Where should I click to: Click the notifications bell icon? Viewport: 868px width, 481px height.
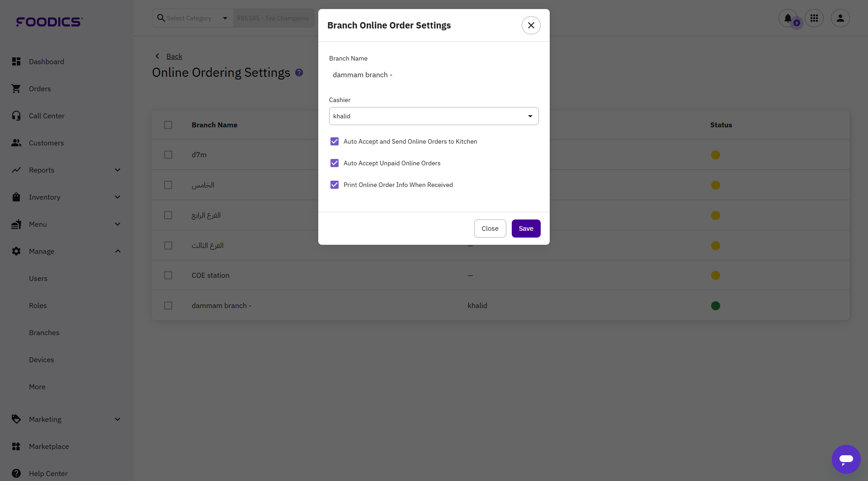788,18
